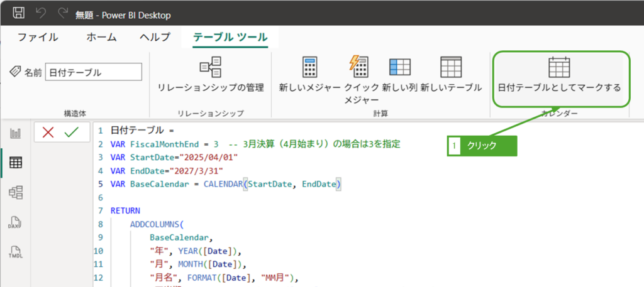Commit the formula with the green checkmark

click(x=71, y=132)
